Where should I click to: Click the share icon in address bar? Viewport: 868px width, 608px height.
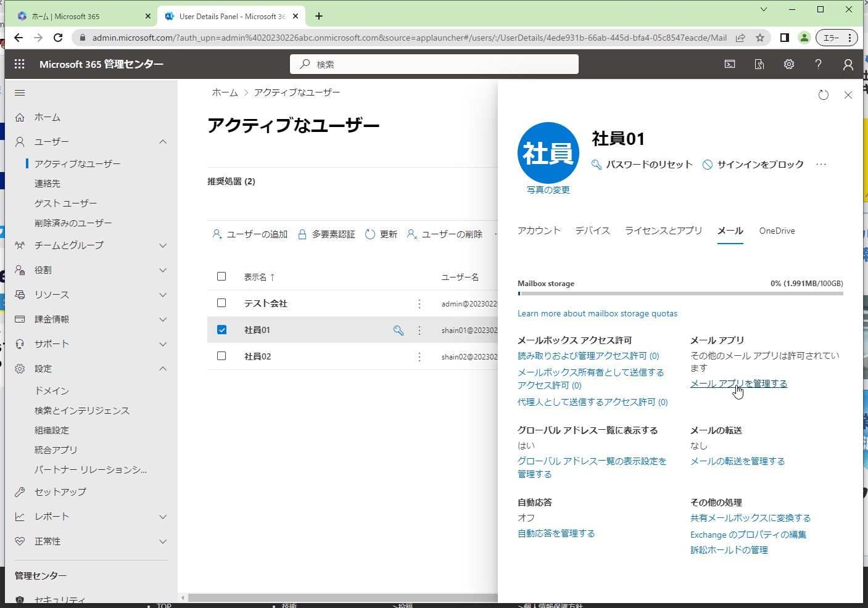click(x=740, y=38)
